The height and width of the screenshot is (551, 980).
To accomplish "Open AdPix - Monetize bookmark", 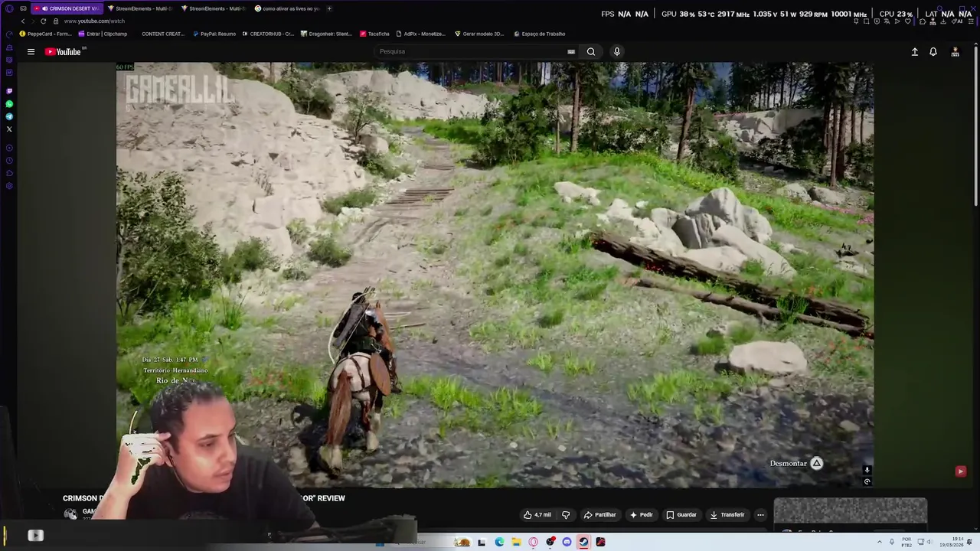I will (x=420, y=34).
